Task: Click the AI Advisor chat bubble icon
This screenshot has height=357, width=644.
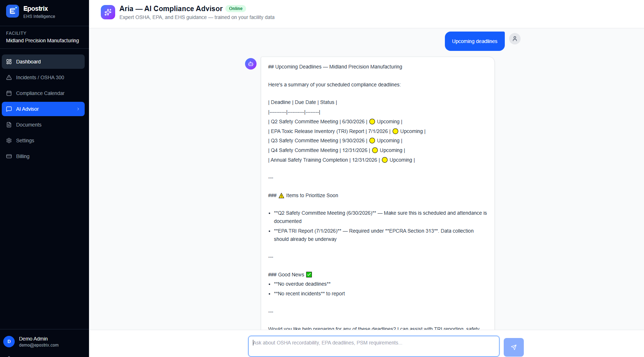Action: [9, 109]
